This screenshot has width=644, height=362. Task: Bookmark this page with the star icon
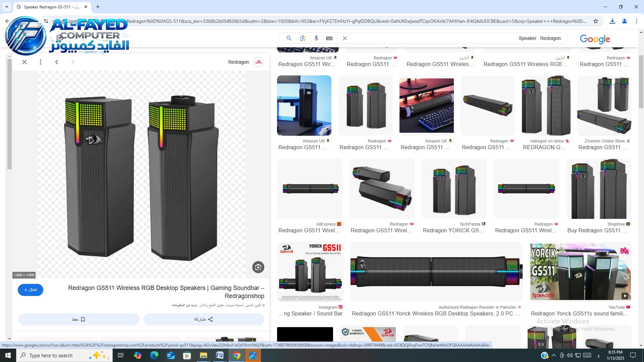point(596,21)
